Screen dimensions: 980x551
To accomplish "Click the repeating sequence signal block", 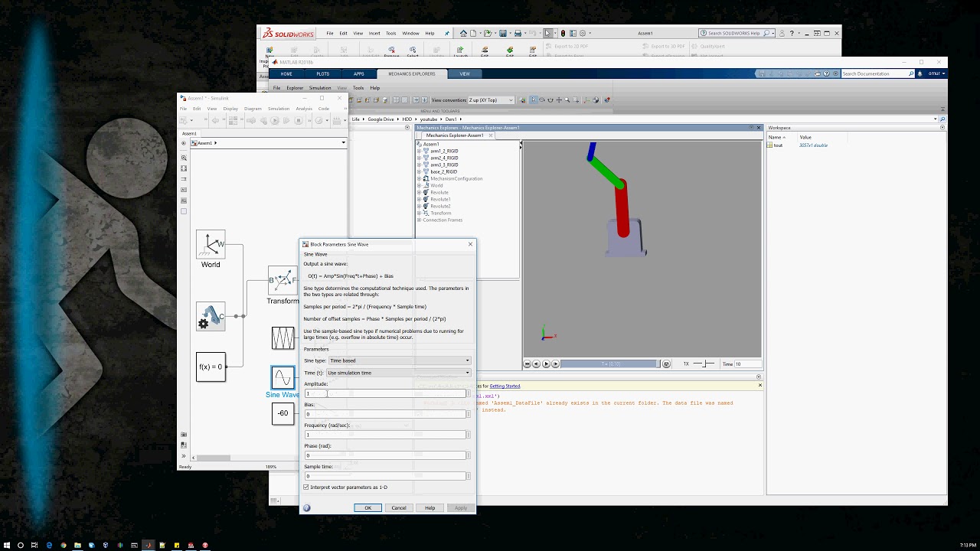I will point(283,337).
